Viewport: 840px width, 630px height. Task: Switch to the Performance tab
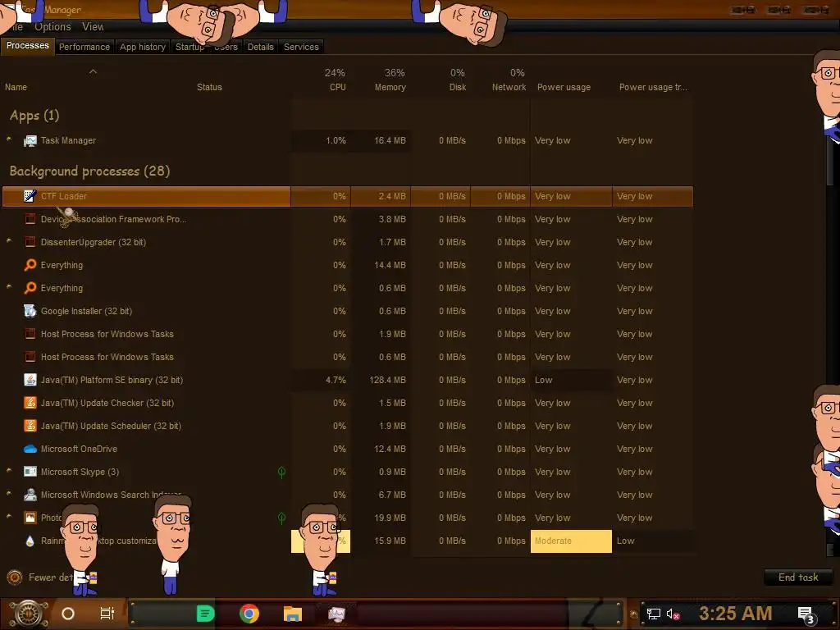click(84, 47)
